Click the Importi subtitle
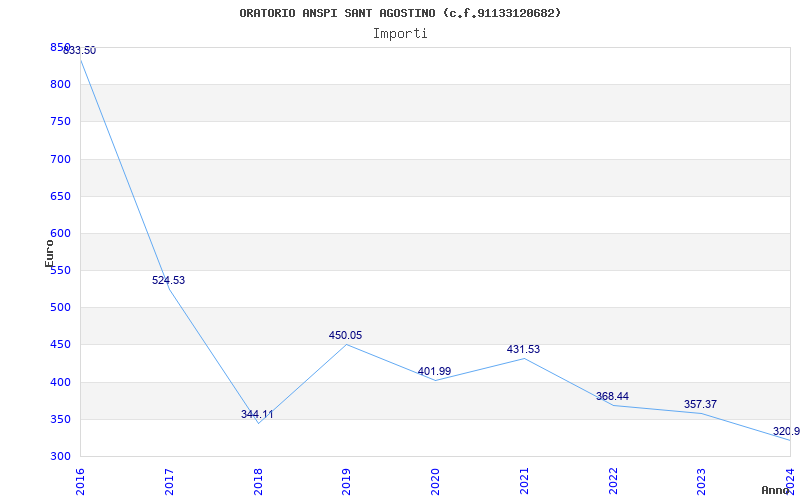 coord(400,34)
